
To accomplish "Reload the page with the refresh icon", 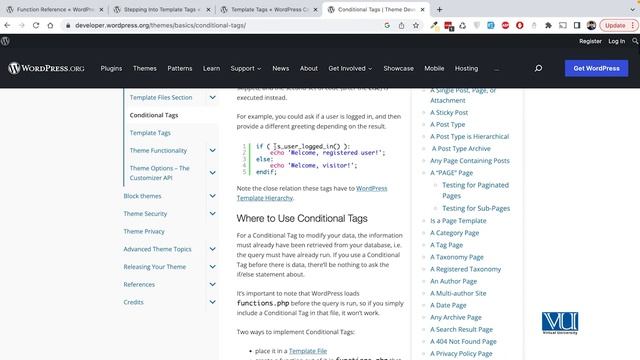I will (x=36, y=25).
